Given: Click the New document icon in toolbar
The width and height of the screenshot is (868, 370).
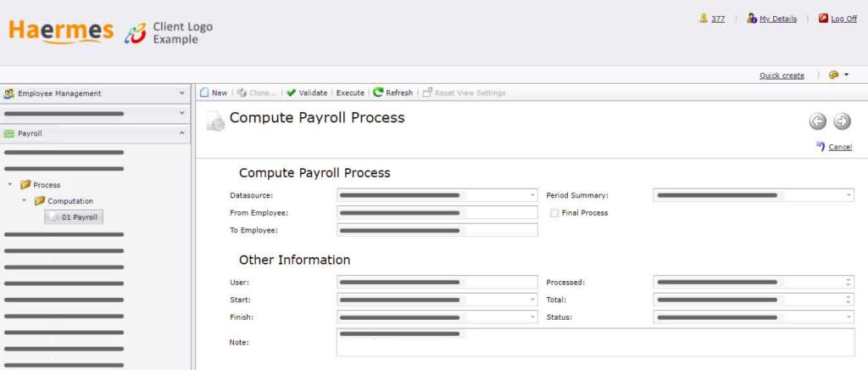Looking at the screenshot, I should click(204, 93).
